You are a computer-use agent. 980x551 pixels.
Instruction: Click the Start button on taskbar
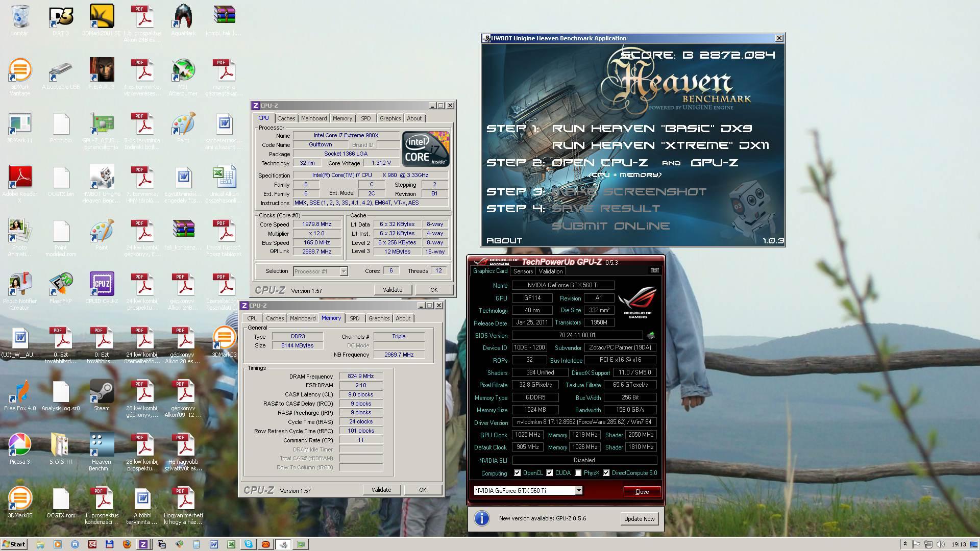[14, 544]
